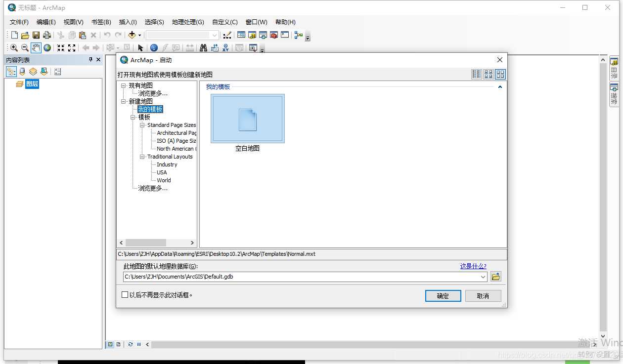Open the 文件(F) menu

(19, 22)
